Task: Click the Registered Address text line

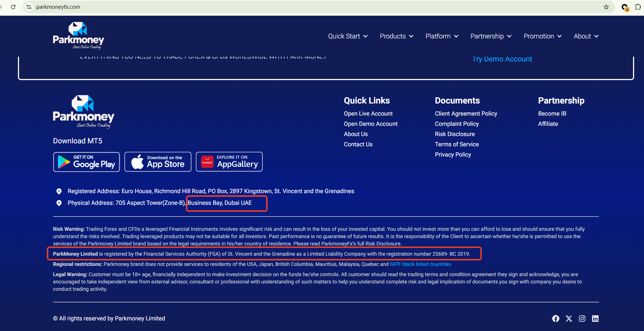Action: pyautogui.click(x=211, y=191)
